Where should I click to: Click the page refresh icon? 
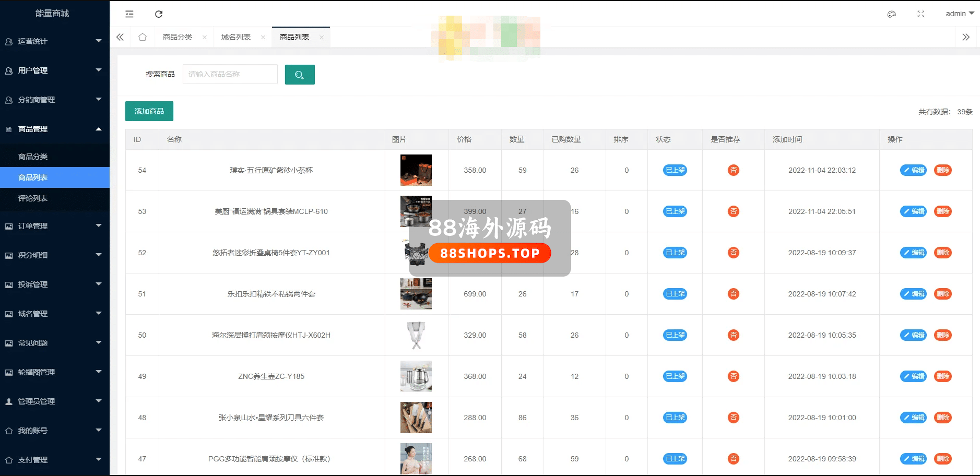point(159,14)
